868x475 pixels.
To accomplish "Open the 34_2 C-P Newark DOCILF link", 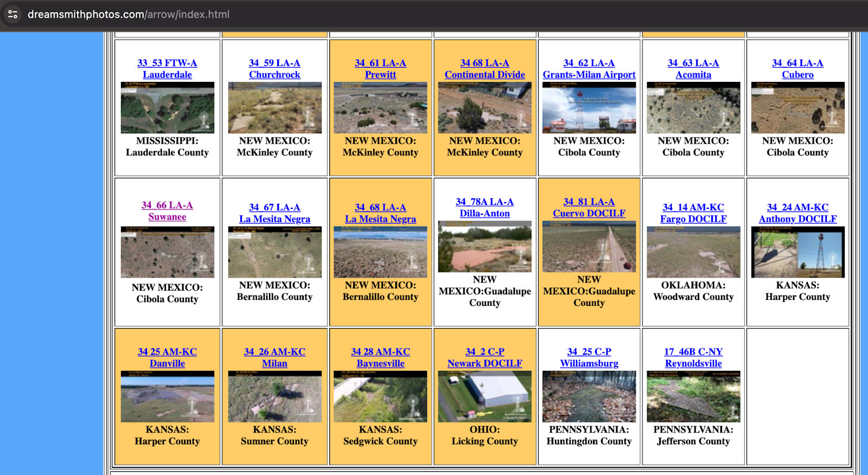I will (485, 357).
